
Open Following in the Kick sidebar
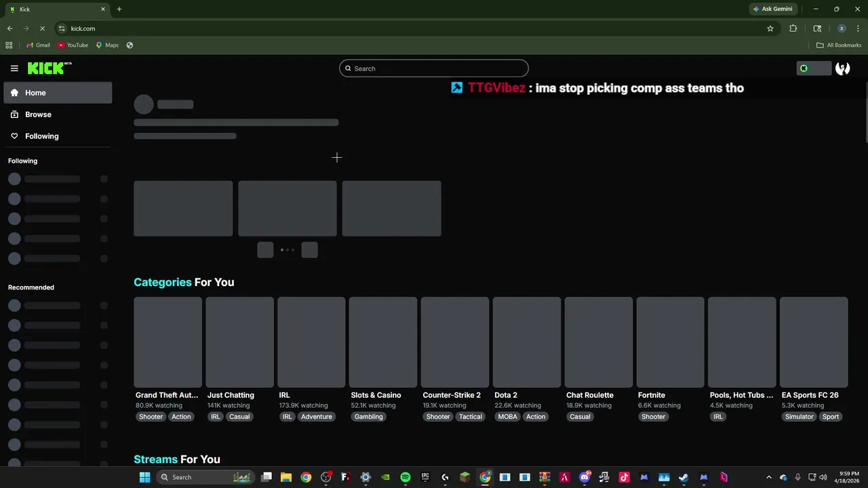(58, 136)
